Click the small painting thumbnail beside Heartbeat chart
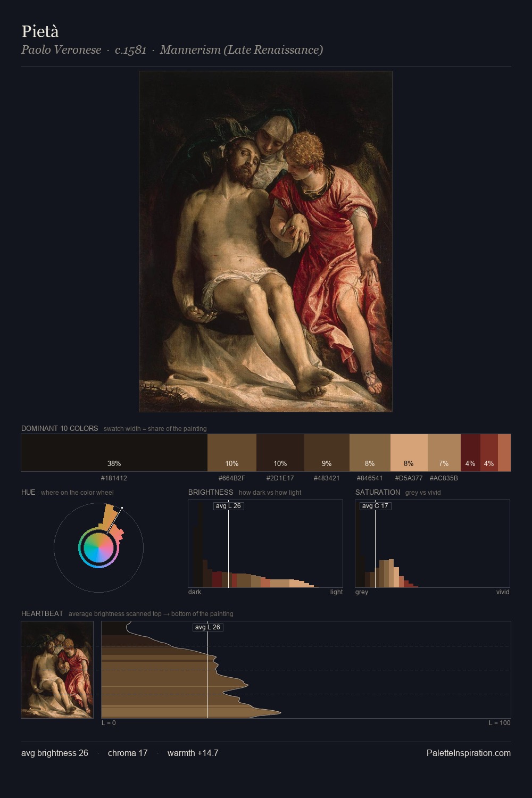Viewport: 532px width, 798px height. pyautogui.click(x=57, y=670)
